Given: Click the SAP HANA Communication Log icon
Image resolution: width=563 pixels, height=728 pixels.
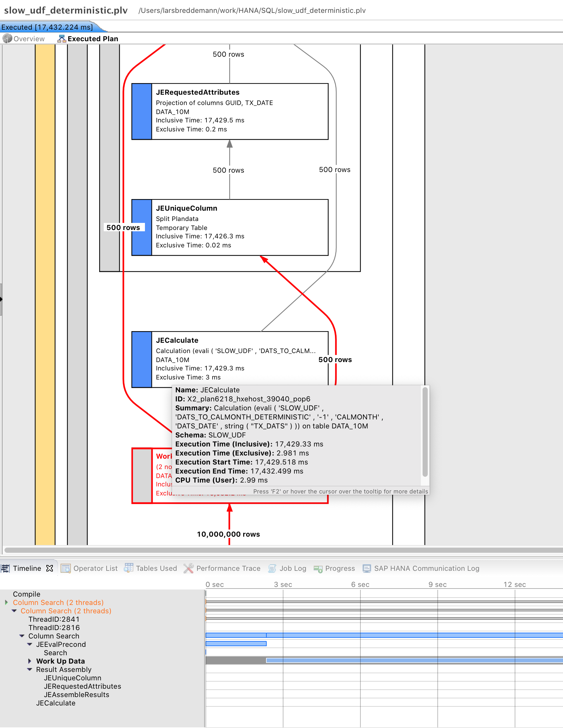Looking at the screenshot, I should [367, 568].
